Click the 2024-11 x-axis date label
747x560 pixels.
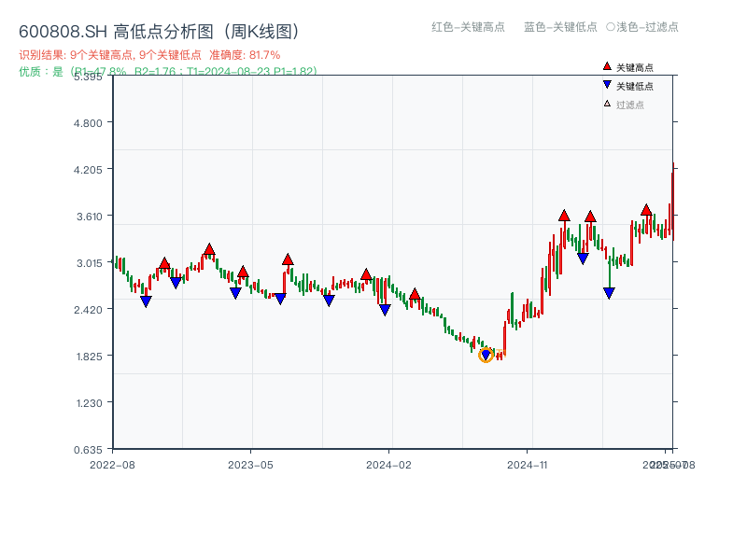527,464
